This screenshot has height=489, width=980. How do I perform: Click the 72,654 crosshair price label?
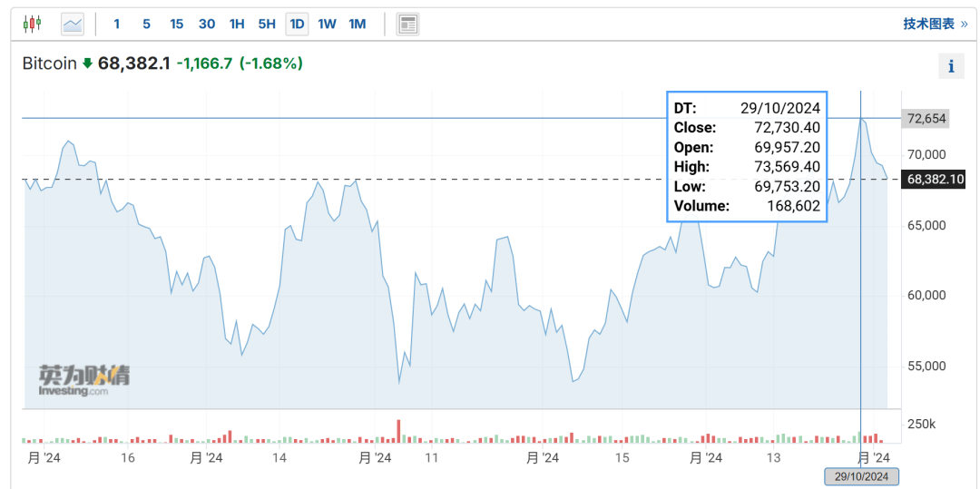coord(925,119)
